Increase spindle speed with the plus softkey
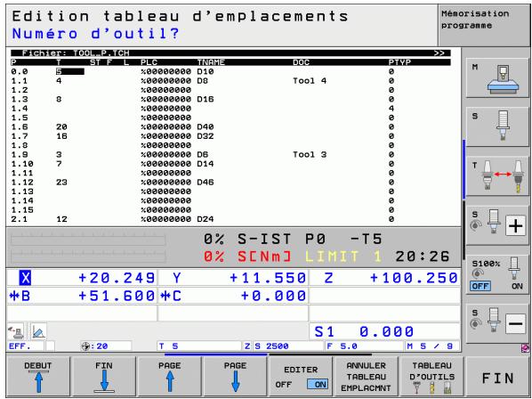The height and width of the screenshot is (399, 532). (497, 224)
